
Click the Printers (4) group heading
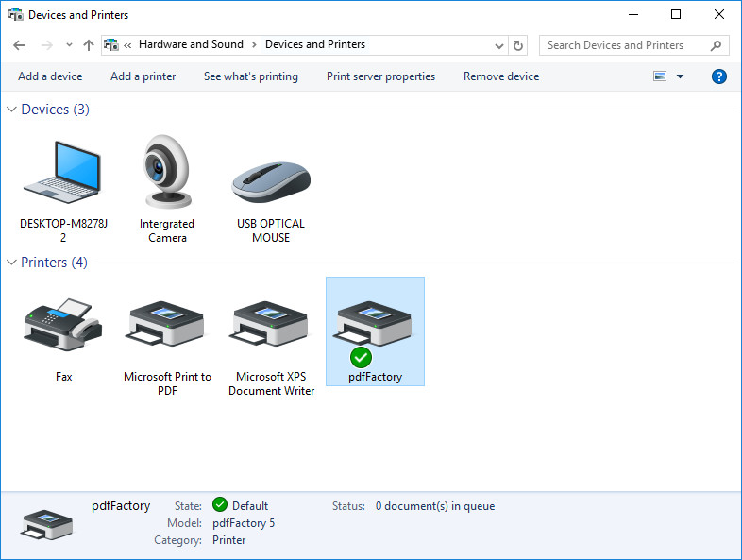pyautogui.click(x=54, y=263)
